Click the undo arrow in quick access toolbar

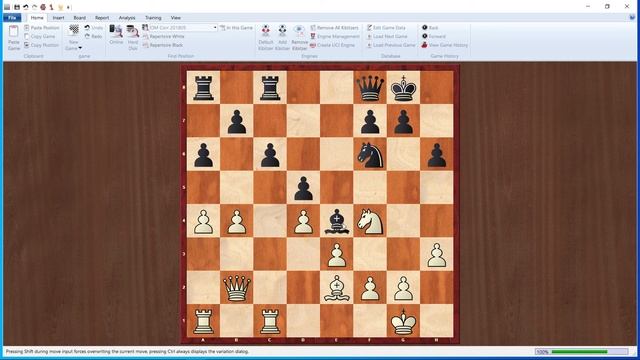point(26,7)
